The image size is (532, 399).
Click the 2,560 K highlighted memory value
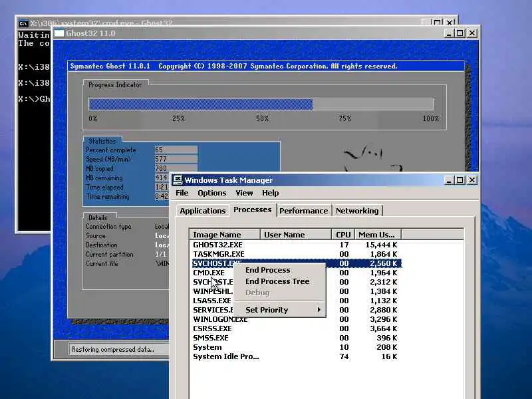383,263
